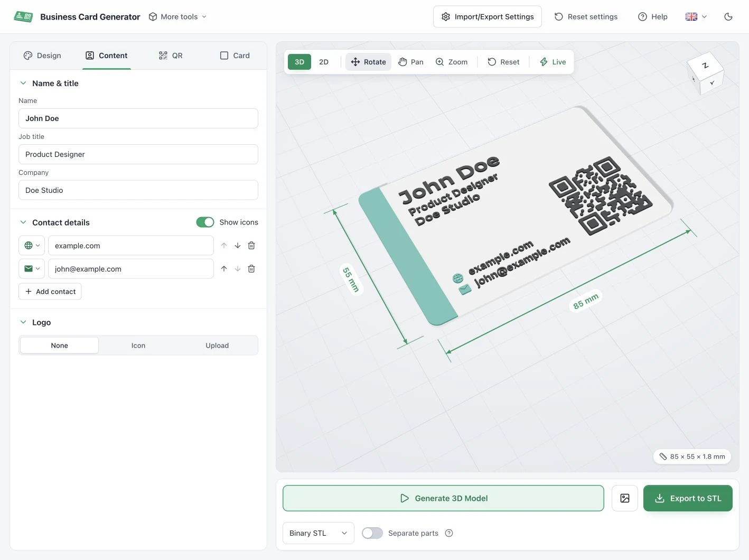Click the Business Card Generator logo icon
This screenshot has height=560, width=749.
point(23,16)
